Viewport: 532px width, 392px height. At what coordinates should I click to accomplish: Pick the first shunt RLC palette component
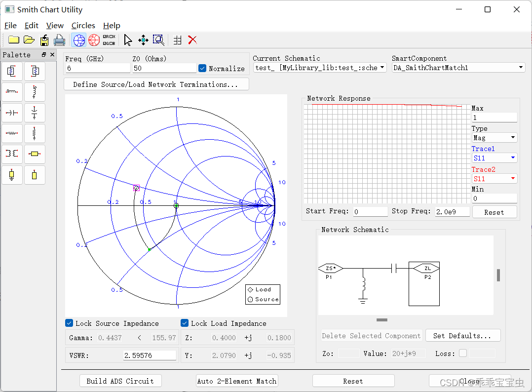coord(12,71)
